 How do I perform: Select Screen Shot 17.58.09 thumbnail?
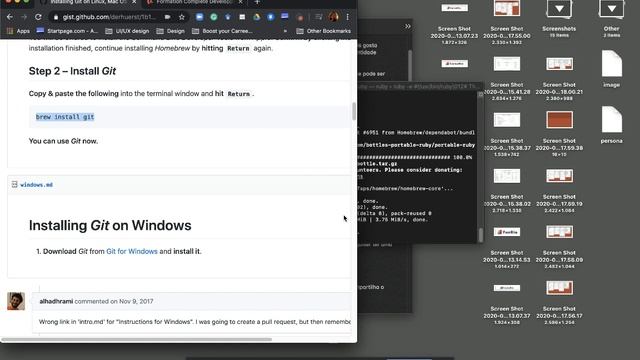tap(559, 232)
